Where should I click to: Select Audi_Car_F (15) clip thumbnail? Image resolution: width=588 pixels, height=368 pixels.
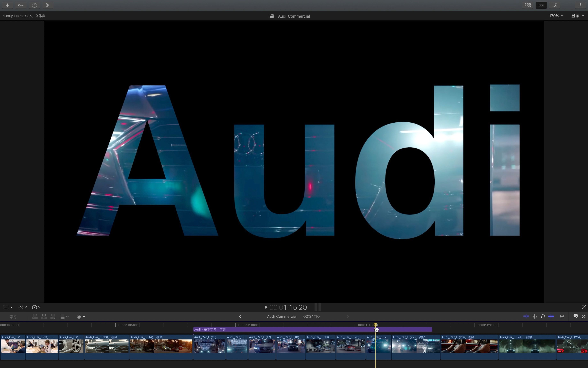[x=209, y=346]
